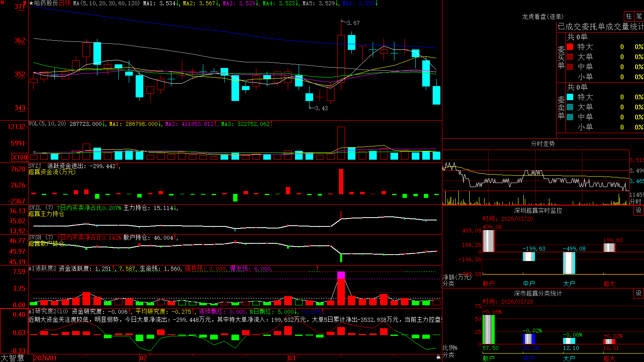Click the 3.515 price label on intraday chart
Screen dimensions: 644x362
coord(636,160)
